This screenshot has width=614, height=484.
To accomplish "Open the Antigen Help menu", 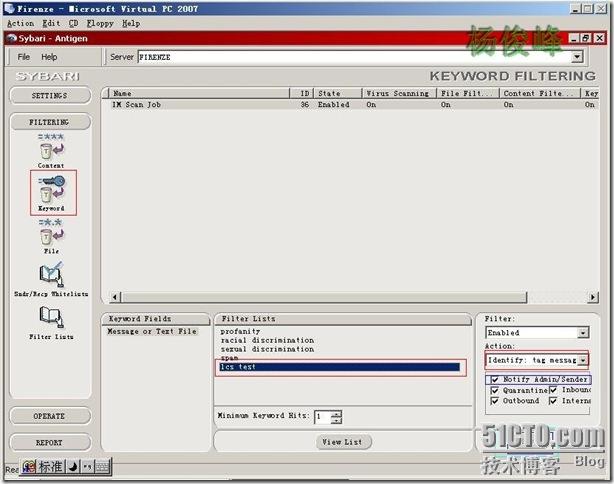I will (x=49, y=57).
